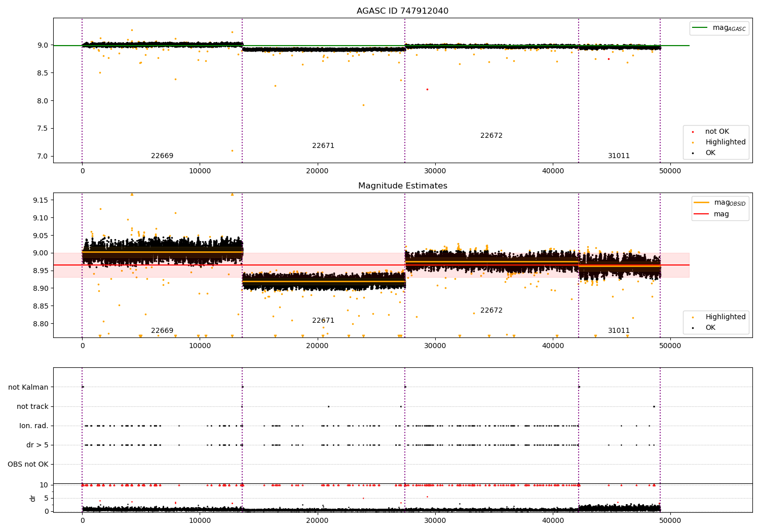760x532 pixels.
Task: Click OBSID label 22669 in the top plot
Action: click(162, 156)
